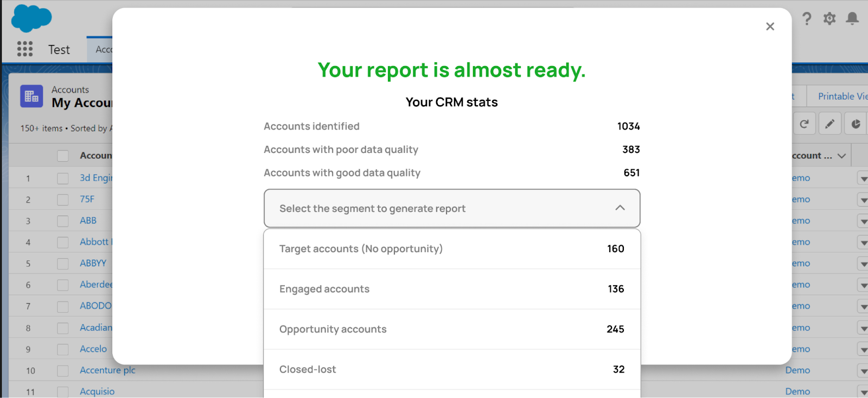Click the Printable View link
Viewport: 868px width, 398px height.
[x=842, y=97]
